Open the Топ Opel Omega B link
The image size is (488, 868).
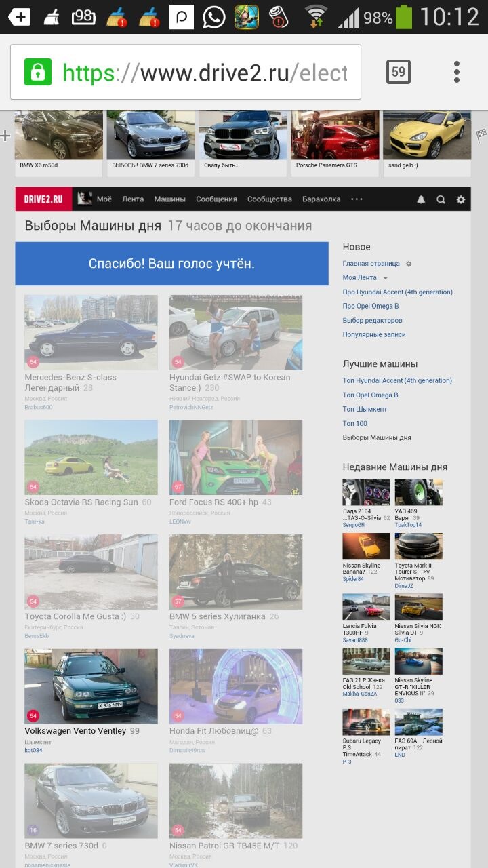point(370,395)
